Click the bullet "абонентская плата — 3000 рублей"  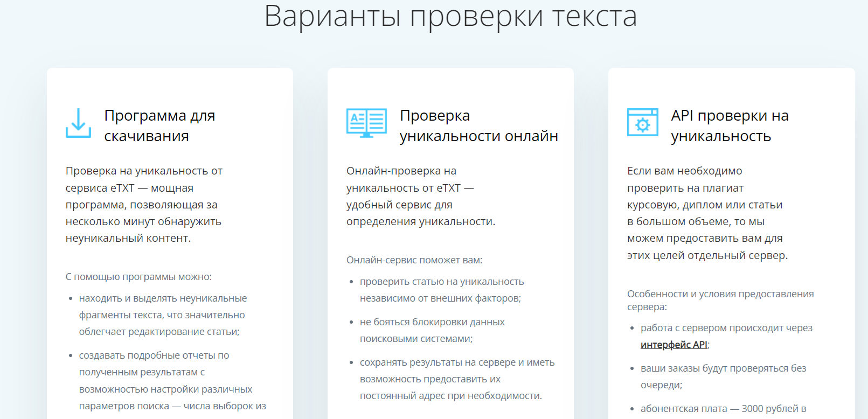tap(723, 409)
